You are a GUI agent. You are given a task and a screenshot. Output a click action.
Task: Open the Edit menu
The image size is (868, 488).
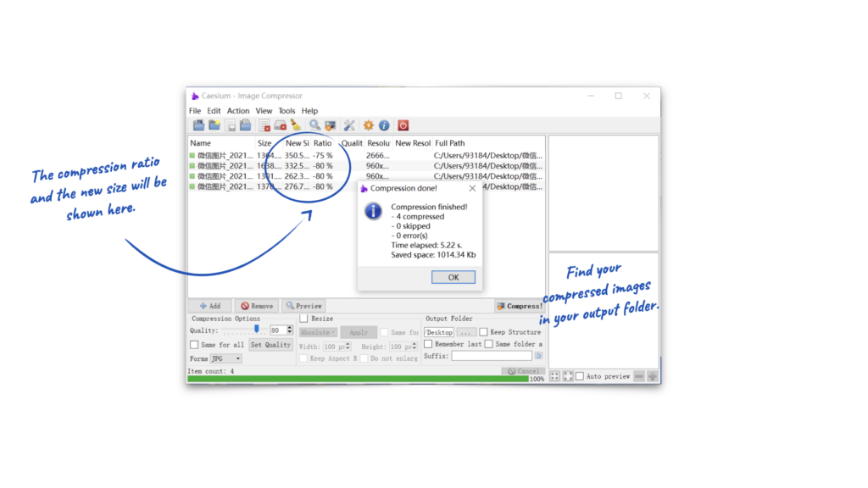click(x=214, y=111)
